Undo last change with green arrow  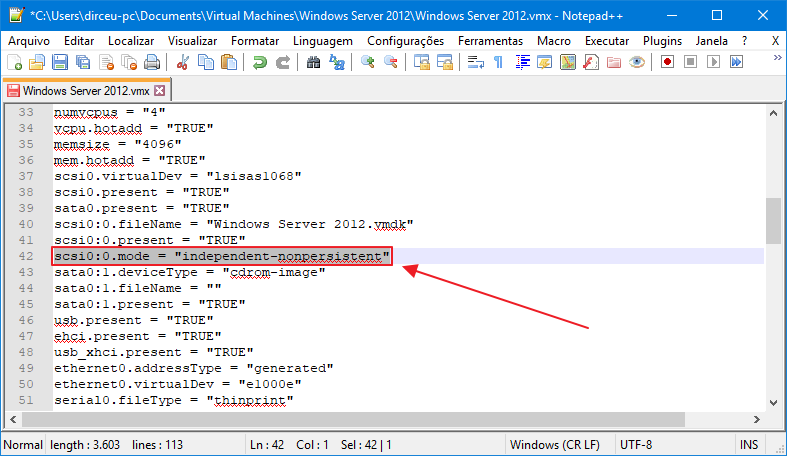[259, 63]
